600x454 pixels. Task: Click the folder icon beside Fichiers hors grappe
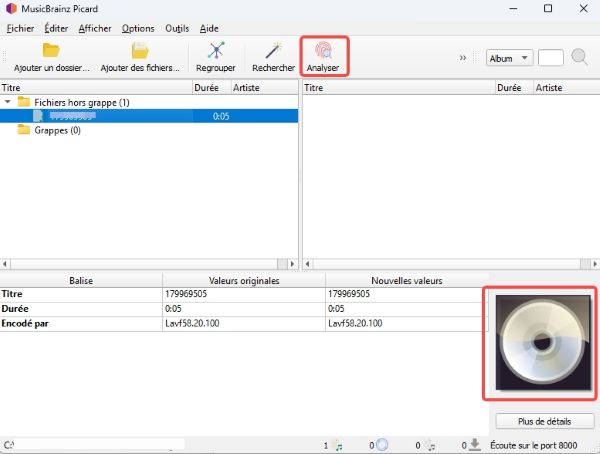24,101
